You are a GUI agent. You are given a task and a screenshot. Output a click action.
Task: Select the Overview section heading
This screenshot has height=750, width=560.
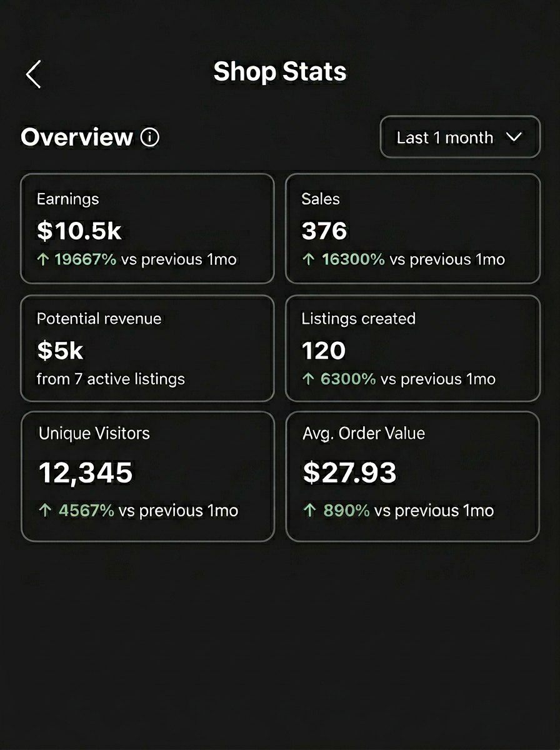point(75,137)
